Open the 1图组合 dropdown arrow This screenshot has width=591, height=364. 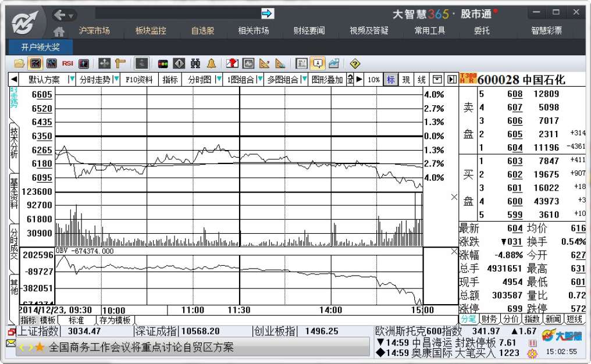click(259, 79)
